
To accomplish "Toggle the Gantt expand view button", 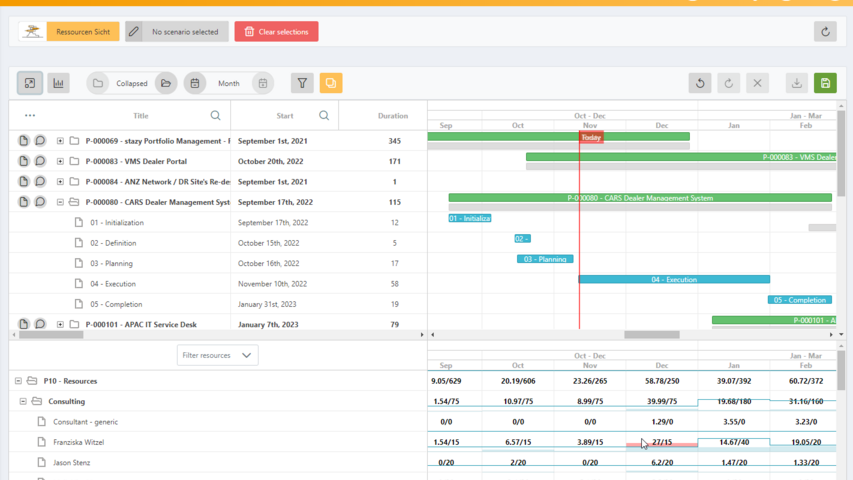I will pos(30,84).
